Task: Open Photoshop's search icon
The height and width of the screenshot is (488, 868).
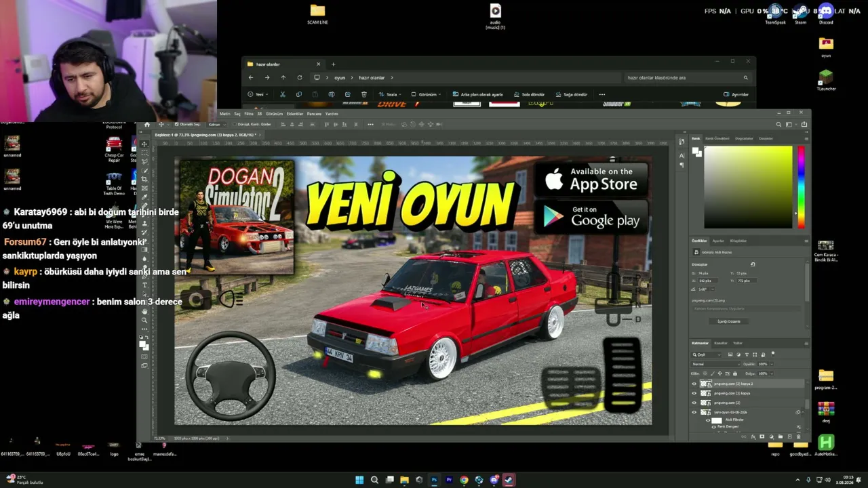Action: click(x=778, y=125)
